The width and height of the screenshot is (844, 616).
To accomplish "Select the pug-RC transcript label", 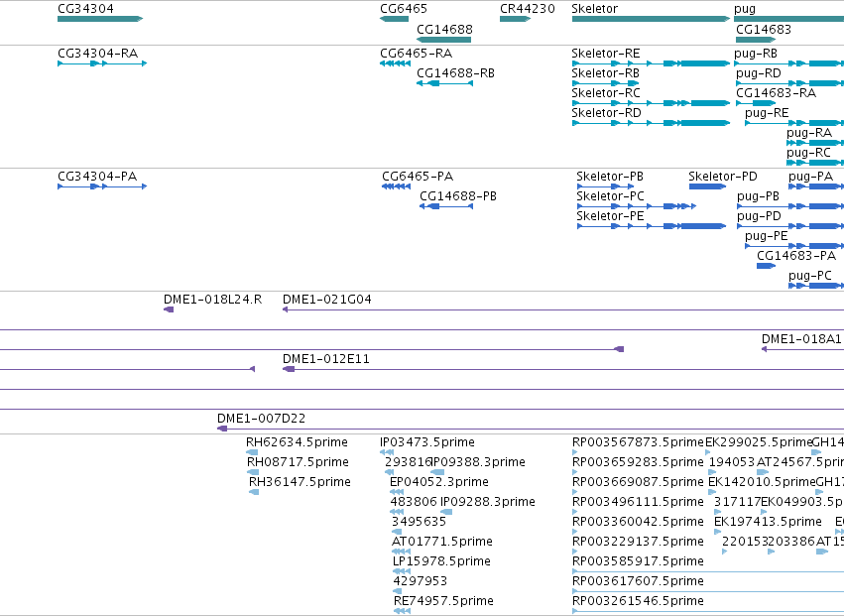I will tap(808, 153).
